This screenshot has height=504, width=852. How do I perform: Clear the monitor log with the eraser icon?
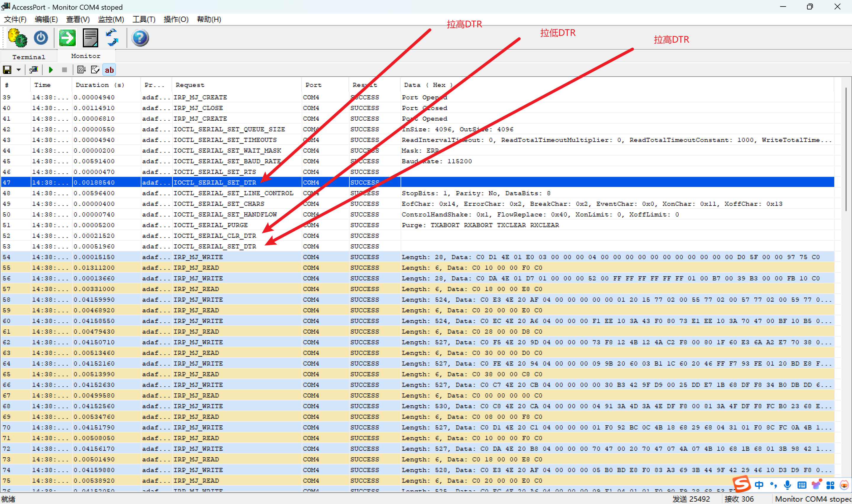[95, 70]
